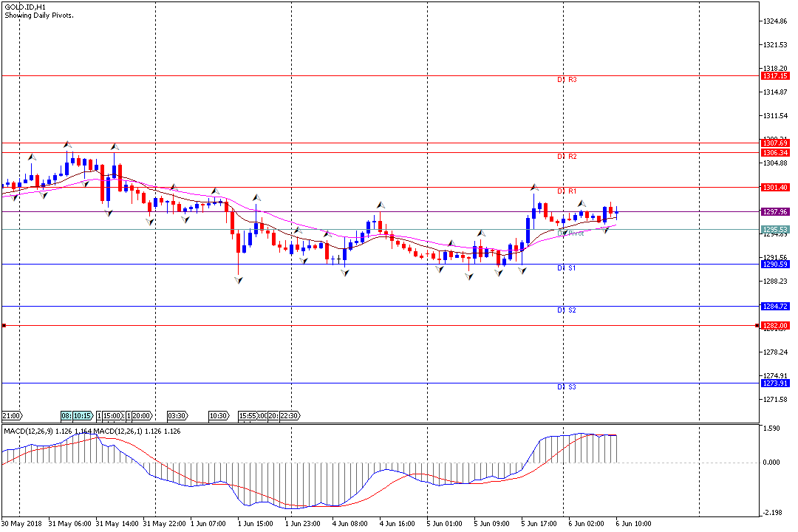
Task: Click the 1311.54 price scale value
Action: point(775,116)
